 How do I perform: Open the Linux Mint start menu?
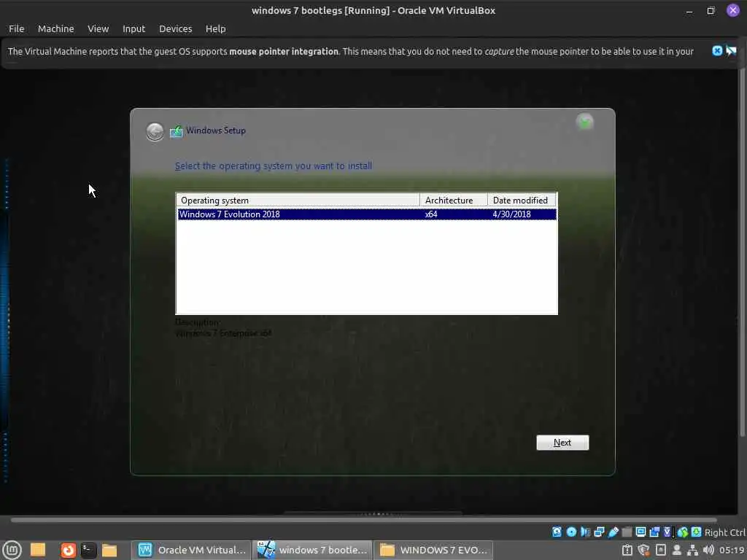(x=12, y=550)
